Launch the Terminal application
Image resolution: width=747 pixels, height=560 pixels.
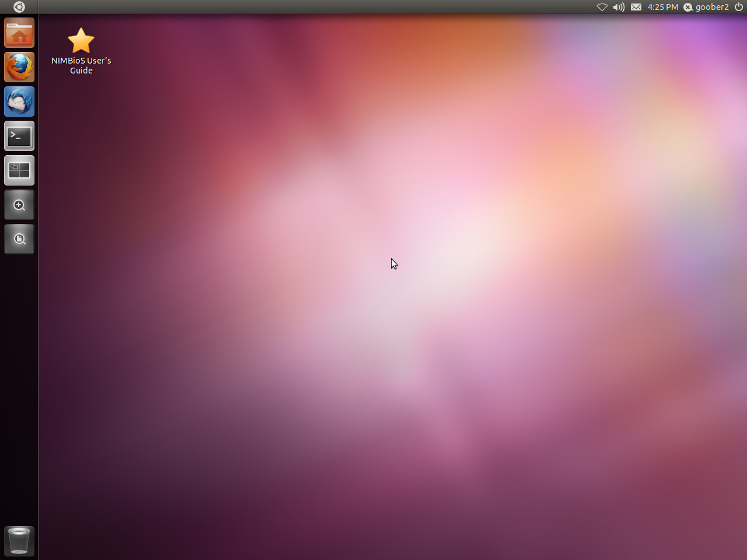[x=19, y=136]
